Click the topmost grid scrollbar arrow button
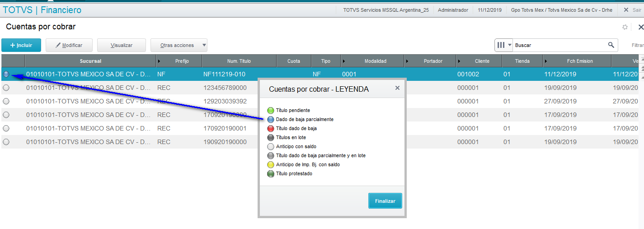This screenshot has width=644, height=229. click(642, 59)
